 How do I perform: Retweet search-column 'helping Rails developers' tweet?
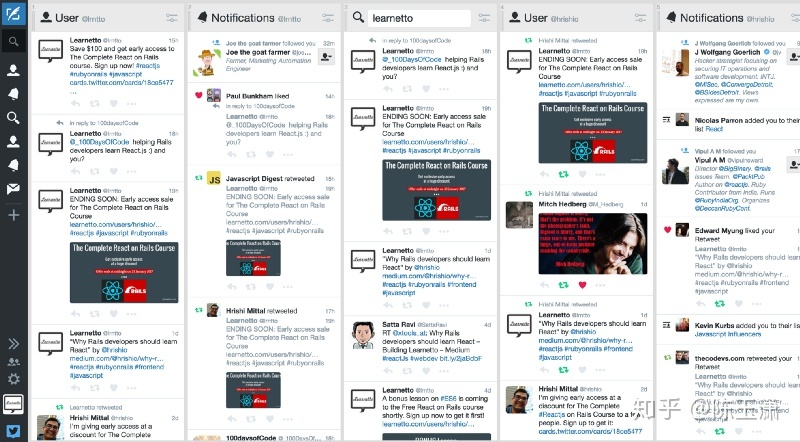[407, 89]
